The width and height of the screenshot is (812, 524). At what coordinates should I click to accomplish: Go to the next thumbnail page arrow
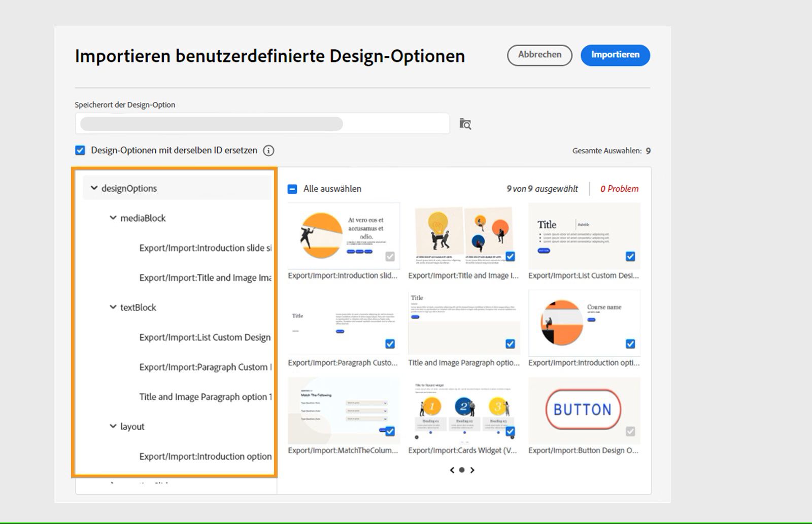[472, 470]
